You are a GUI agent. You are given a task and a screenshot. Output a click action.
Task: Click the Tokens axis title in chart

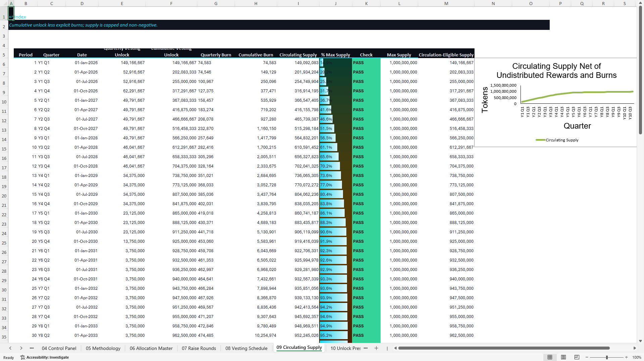[x=485, y=100]
